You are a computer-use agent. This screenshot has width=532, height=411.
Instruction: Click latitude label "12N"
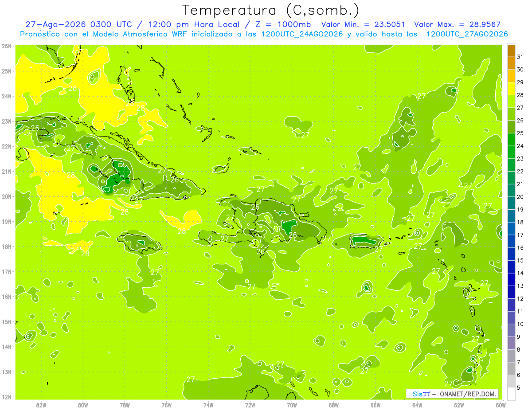pyautogui.click(x=7, y=397)
